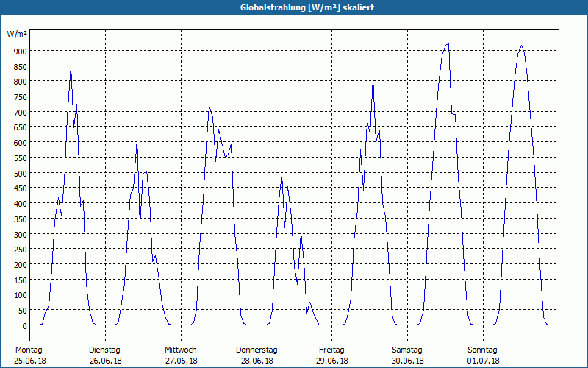Click the 450 y-axis value

(x=21, y=188)
